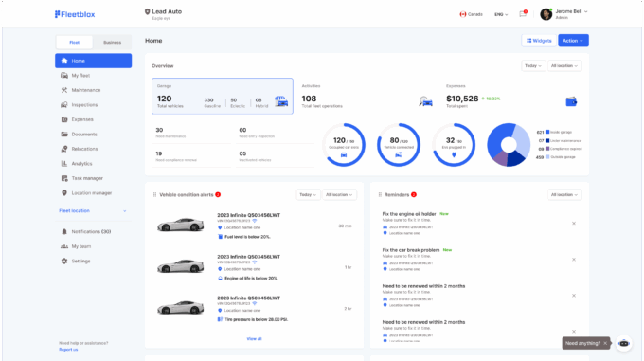Click the Compliance expired legend swatch
Screen dimensions: 644x361
[547, 149]
